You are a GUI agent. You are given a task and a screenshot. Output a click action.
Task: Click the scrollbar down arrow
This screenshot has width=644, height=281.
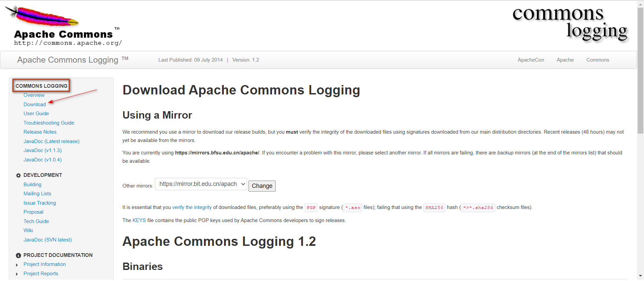[x=640, y=276]
